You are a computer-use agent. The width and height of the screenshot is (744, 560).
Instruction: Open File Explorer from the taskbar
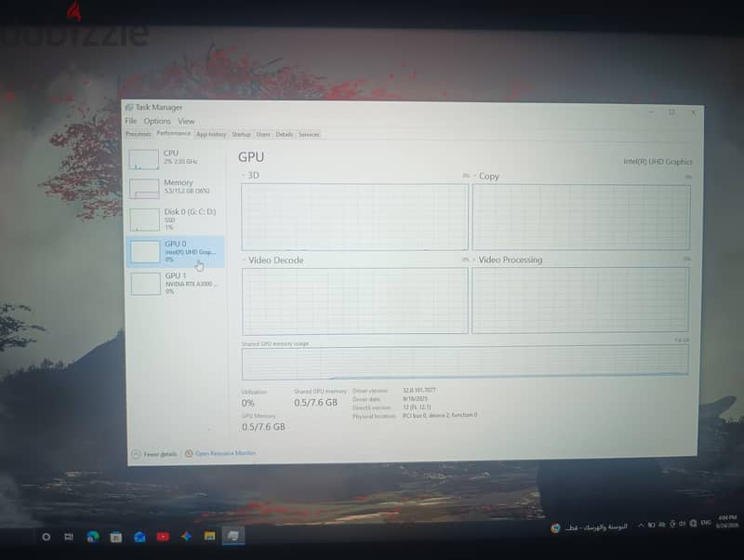tap(209, 536)
